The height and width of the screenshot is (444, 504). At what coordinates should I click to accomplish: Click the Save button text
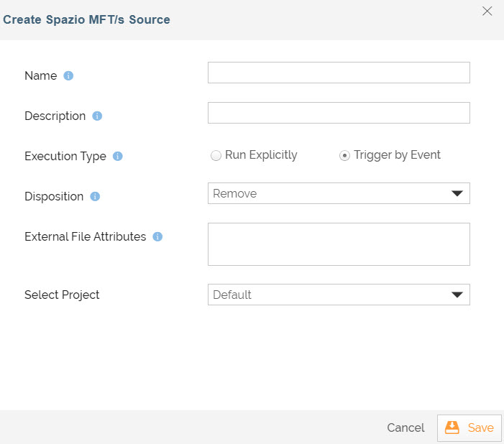(480, 427)
